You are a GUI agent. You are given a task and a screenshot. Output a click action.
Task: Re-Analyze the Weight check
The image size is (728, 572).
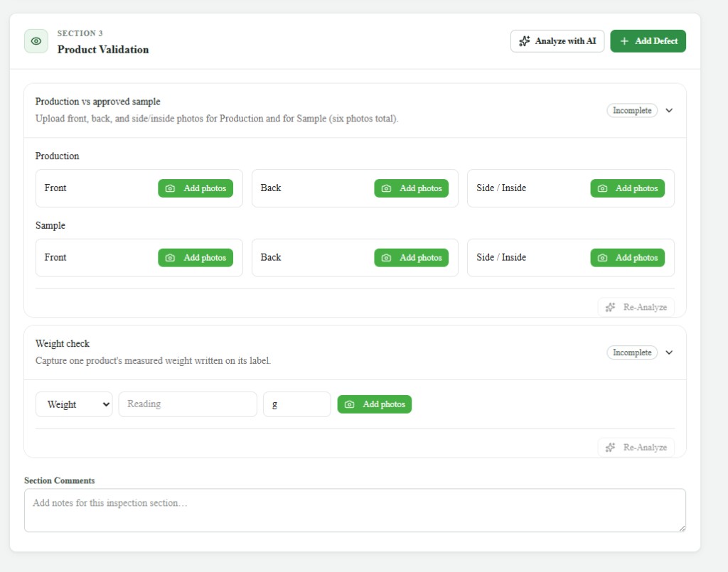[636, 448]
